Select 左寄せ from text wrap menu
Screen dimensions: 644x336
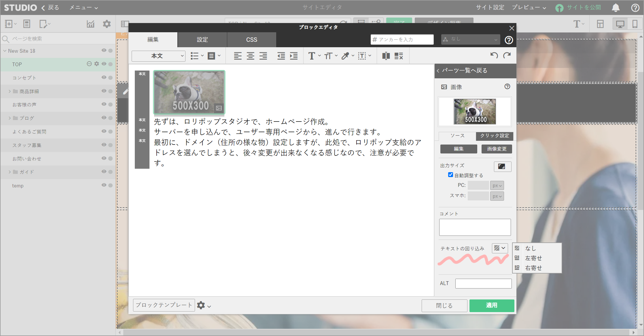tap(533, 258)
